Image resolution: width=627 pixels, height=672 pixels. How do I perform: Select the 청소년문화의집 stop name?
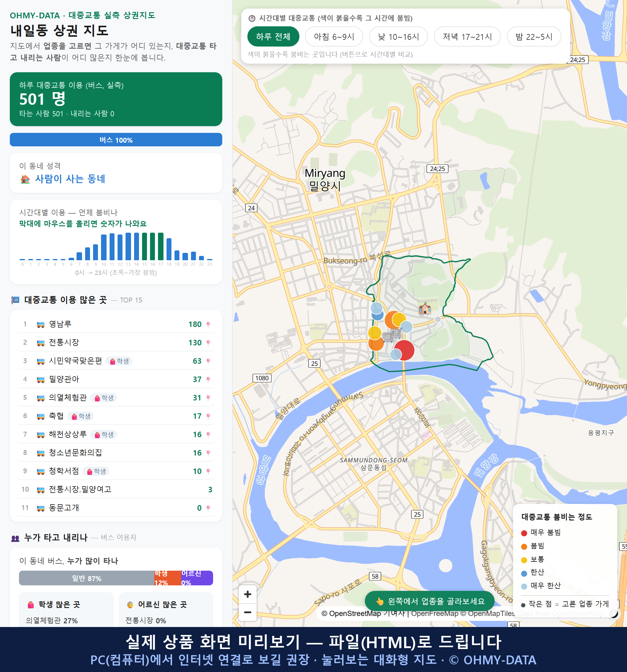[75, 452]
